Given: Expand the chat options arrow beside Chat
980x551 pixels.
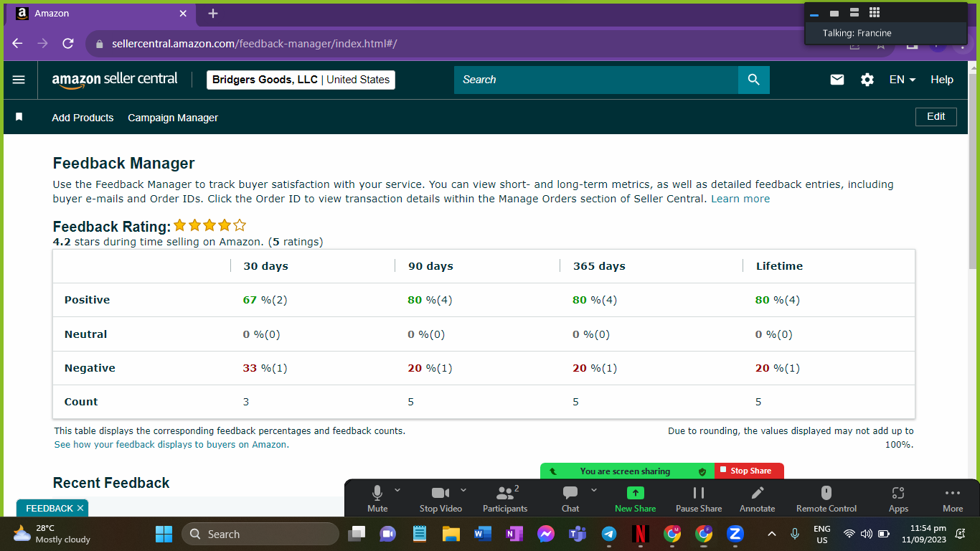Looking at the screenshot, I should point(594,490).
